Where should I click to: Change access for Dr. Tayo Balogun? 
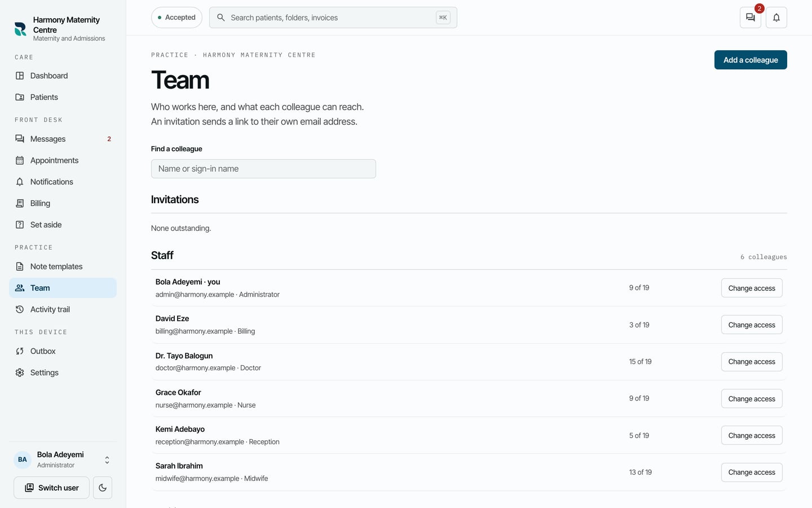coord(752,362)
